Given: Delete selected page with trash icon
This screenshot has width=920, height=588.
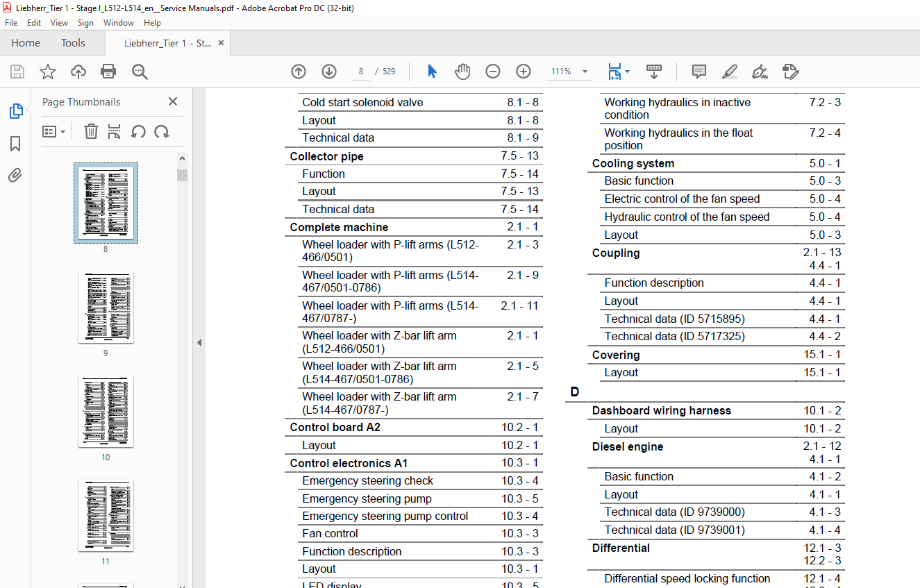Looking at the screenshot, I should pyautogui.click(x=91, y=131).
